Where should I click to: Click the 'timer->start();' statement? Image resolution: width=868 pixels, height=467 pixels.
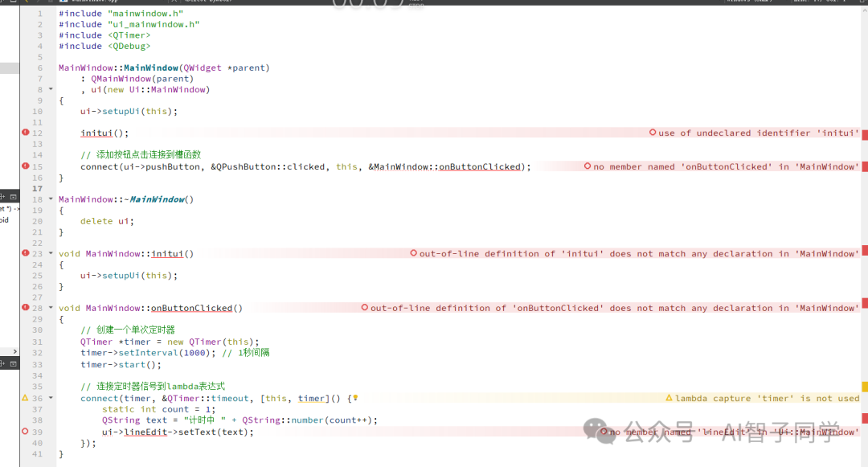click(121, 365)
